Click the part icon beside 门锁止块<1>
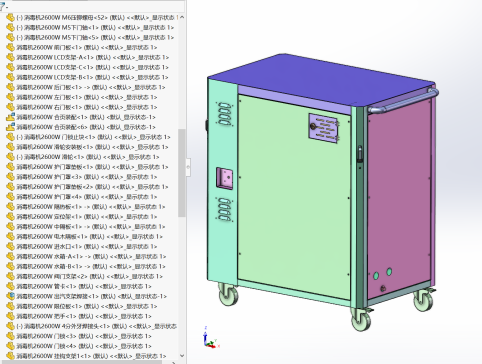This screenshot has height=364, width=482. (10, 137)
